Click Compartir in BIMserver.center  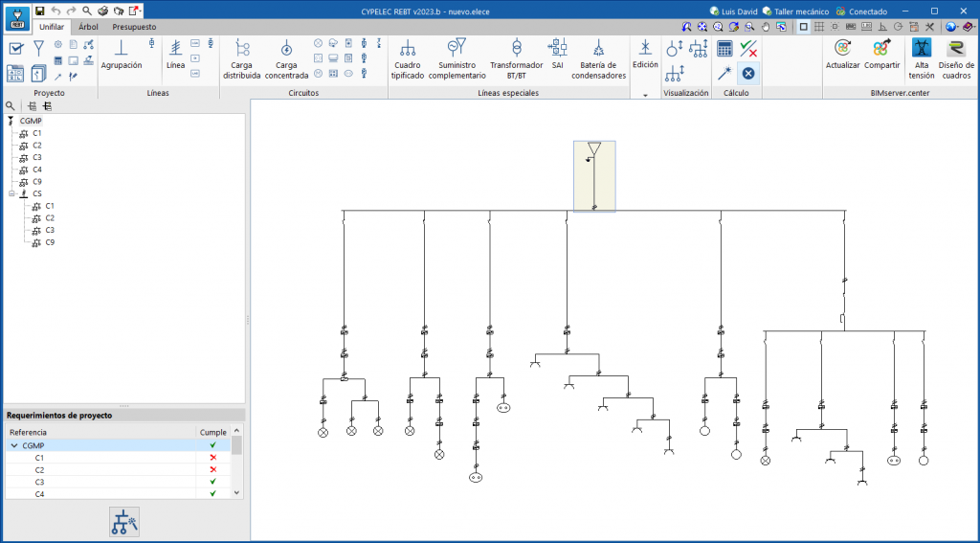[881, 57]
